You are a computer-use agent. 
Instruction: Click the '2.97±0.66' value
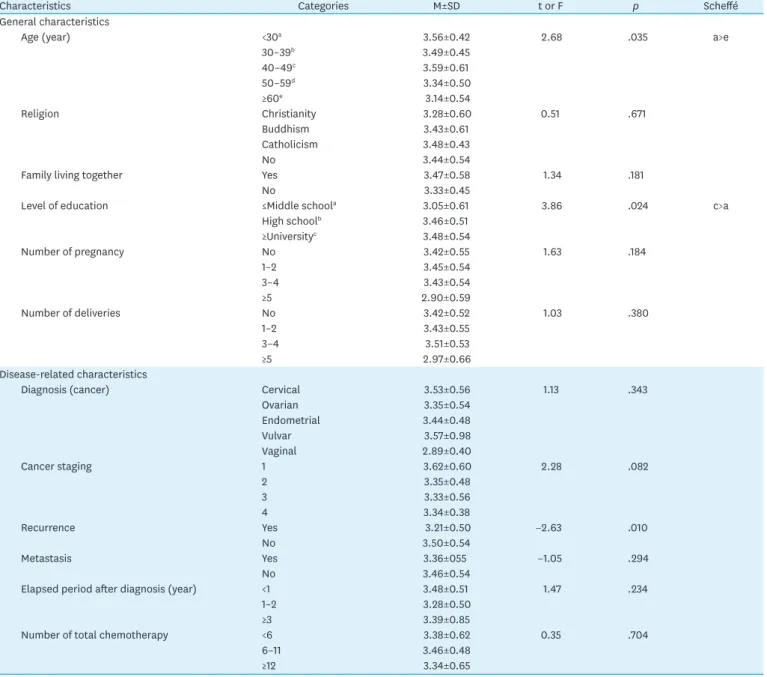tap(447, 359)
